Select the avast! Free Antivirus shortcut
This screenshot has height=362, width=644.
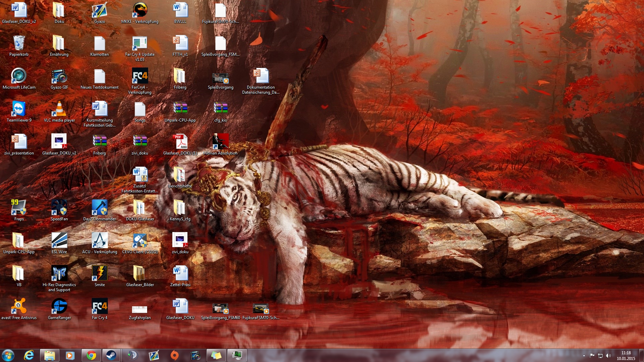[x=19, y=309]
